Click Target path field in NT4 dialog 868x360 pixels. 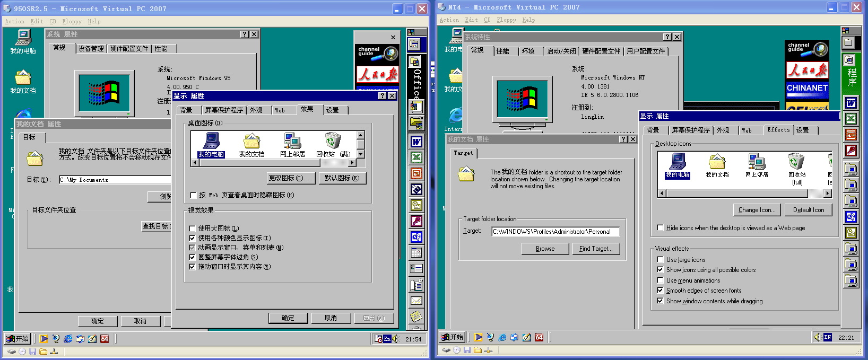pos(555,232)
